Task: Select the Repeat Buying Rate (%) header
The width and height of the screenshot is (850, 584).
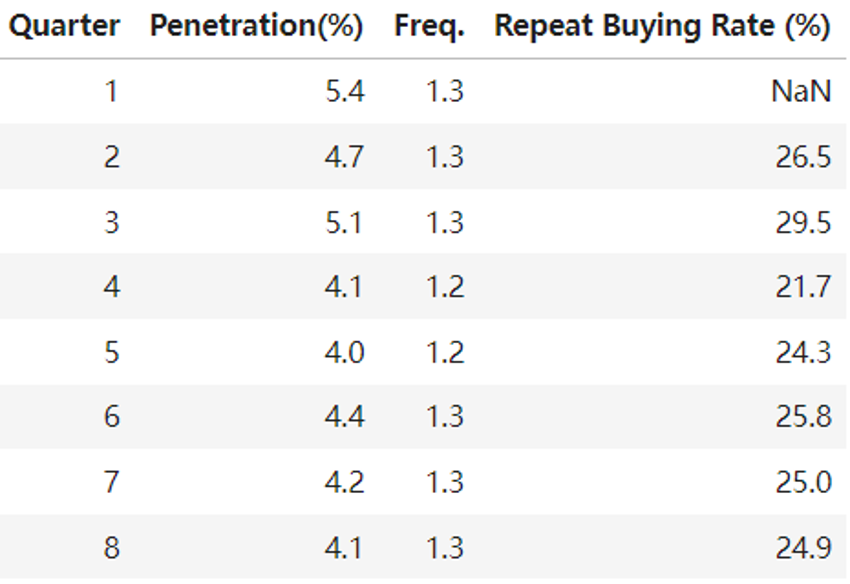Action: pyautogui.click(x=662, y=28)
